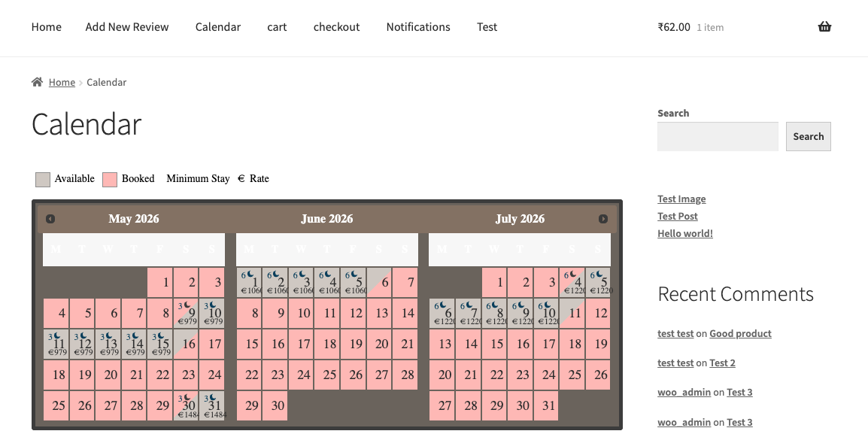Image resolution: width=868 pixels, height=434 pixels.
Task: Click the pink Booked legend swatch
Action: click(110, 179)
